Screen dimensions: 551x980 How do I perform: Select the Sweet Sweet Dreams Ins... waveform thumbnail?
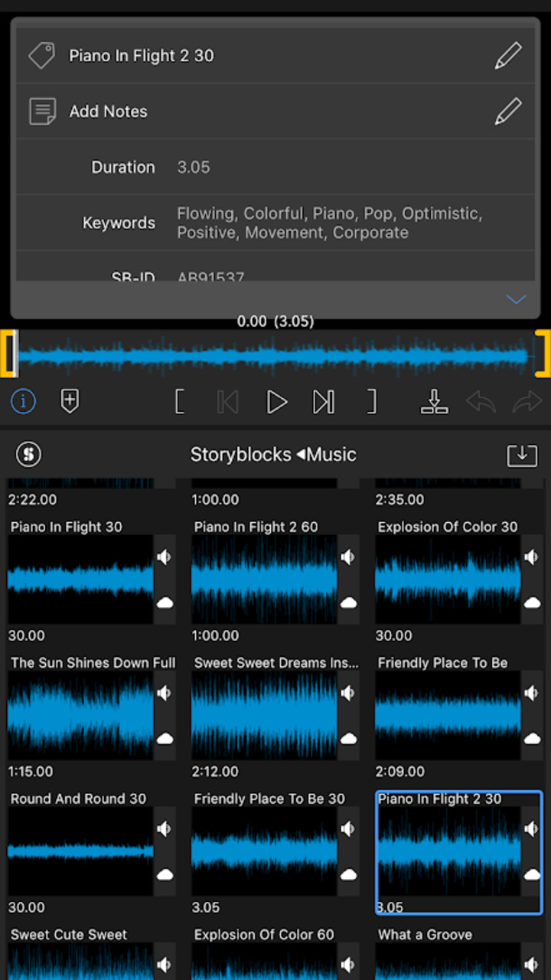coord(264,715)
